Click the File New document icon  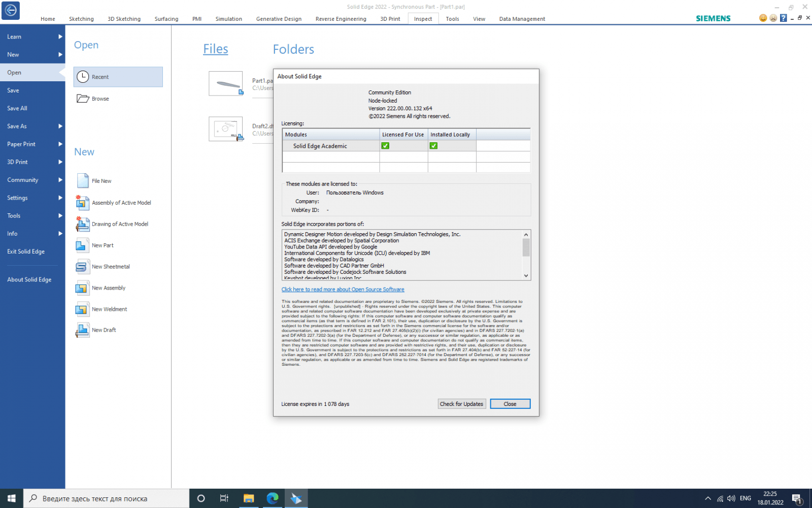(83, 181)
